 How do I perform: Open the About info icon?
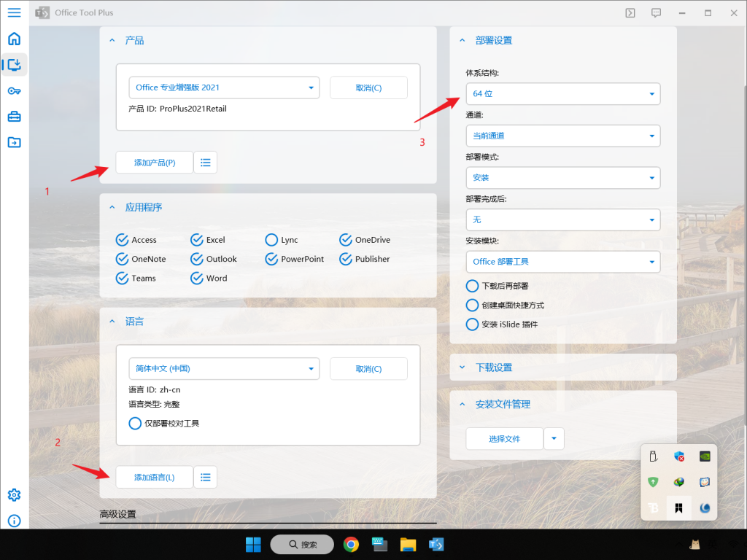coord(15,521)
